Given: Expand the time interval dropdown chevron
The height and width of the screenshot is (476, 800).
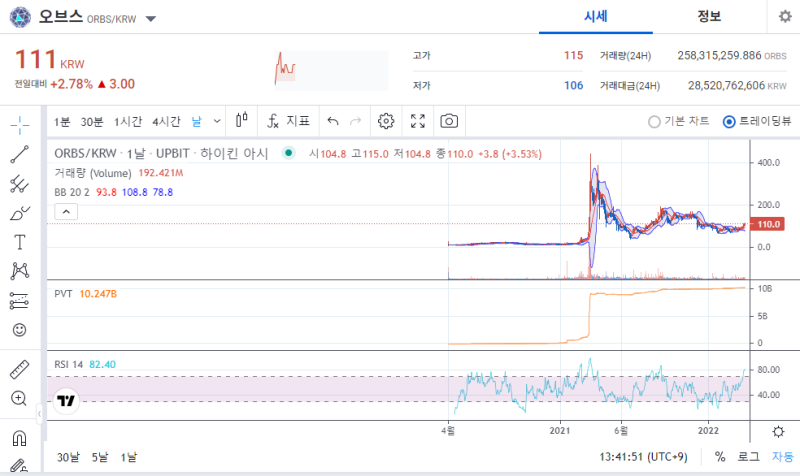Looking at the screenshot, I should pos(217,121).
